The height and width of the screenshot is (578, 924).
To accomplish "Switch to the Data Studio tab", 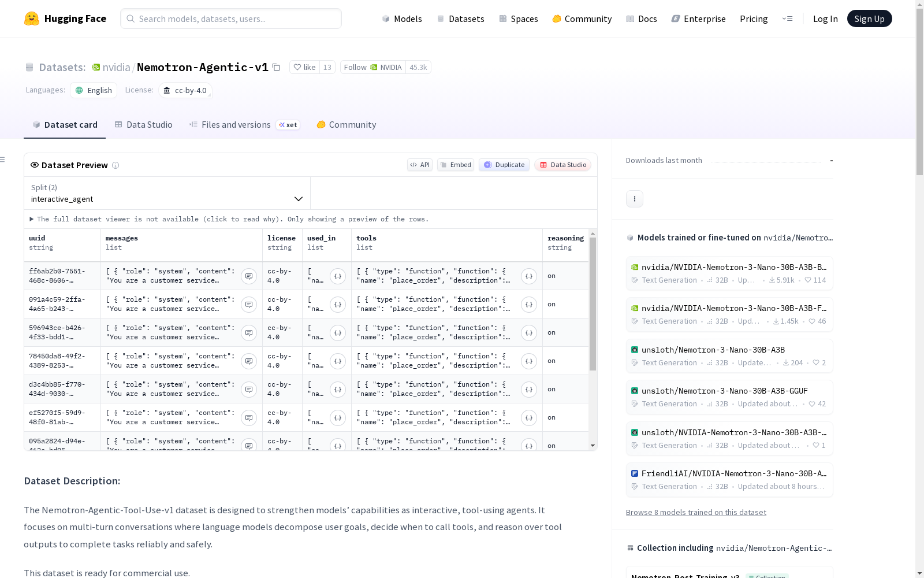I will coord(143,125).
